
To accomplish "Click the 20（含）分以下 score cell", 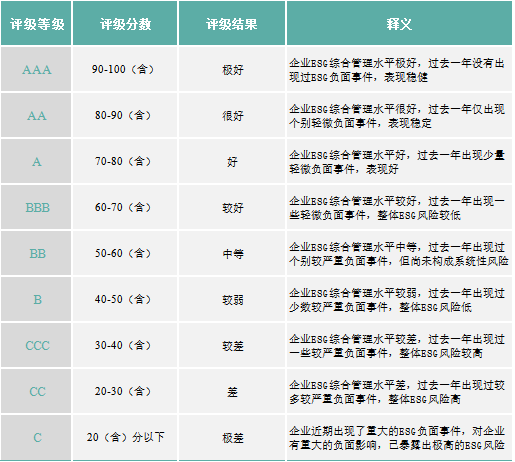I will [x=125, y=437].
